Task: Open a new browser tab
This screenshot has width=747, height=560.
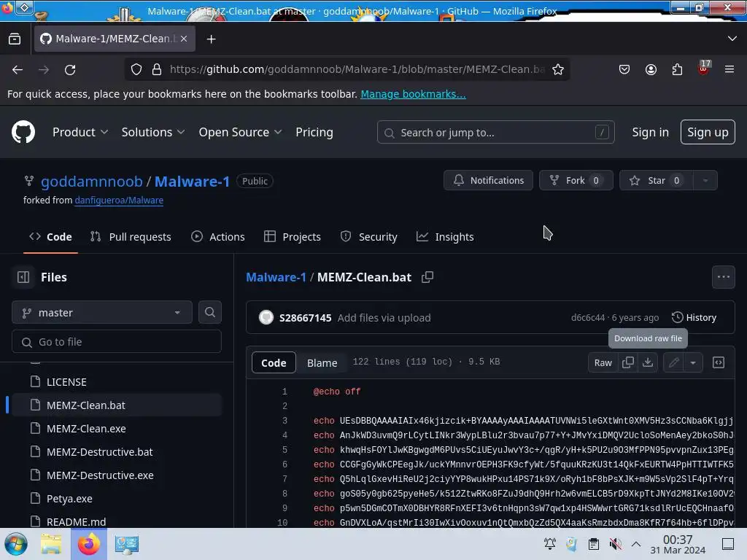Action: tap(211, 39)
